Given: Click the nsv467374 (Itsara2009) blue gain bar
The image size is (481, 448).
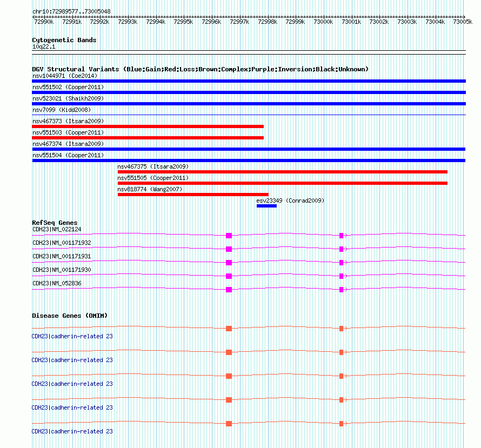Looking at the screenshot, I should point(249,149).
